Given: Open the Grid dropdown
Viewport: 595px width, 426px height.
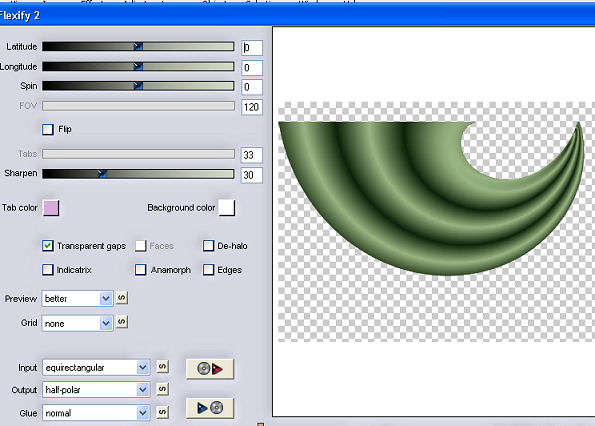Looking at the screenshot, I should coord(77,324).
